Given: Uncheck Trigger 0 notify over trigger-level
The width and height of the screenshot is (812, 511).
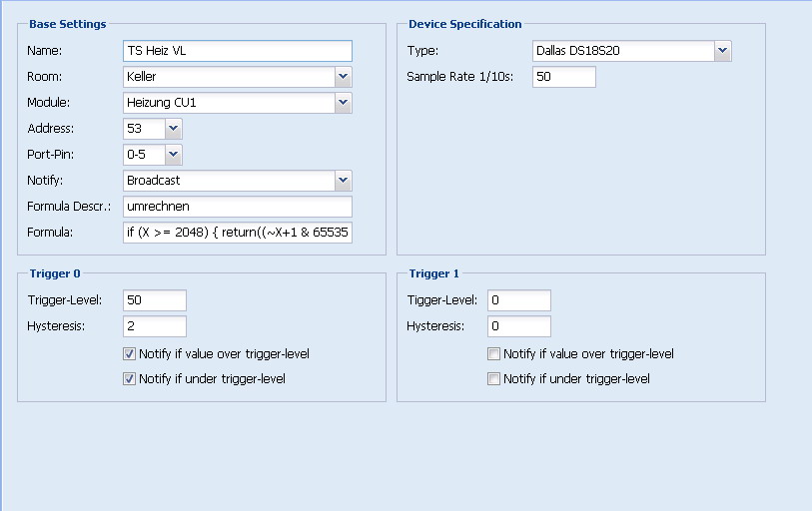Looking at the screenshot, I should [129, 354].
